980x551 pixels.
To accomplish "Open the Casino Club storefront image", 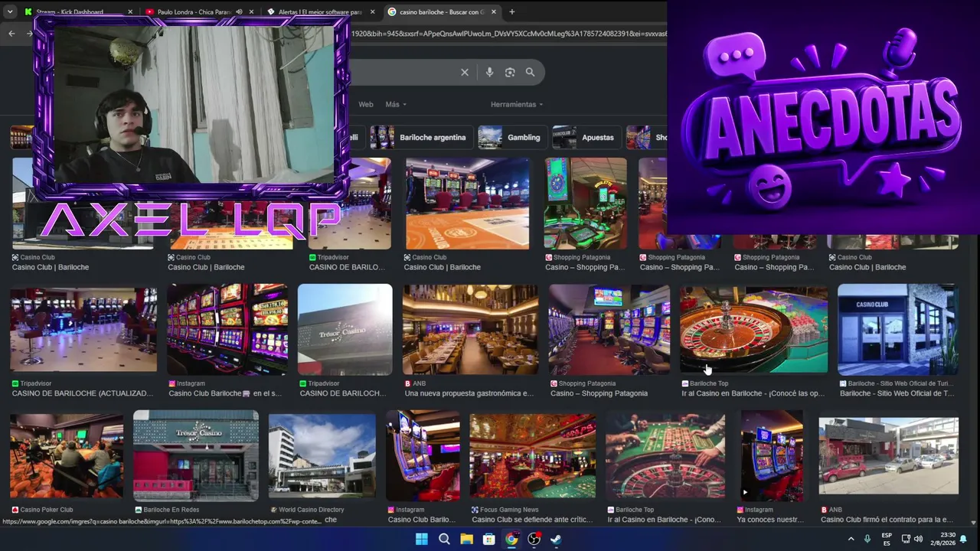I will (897, 329).
